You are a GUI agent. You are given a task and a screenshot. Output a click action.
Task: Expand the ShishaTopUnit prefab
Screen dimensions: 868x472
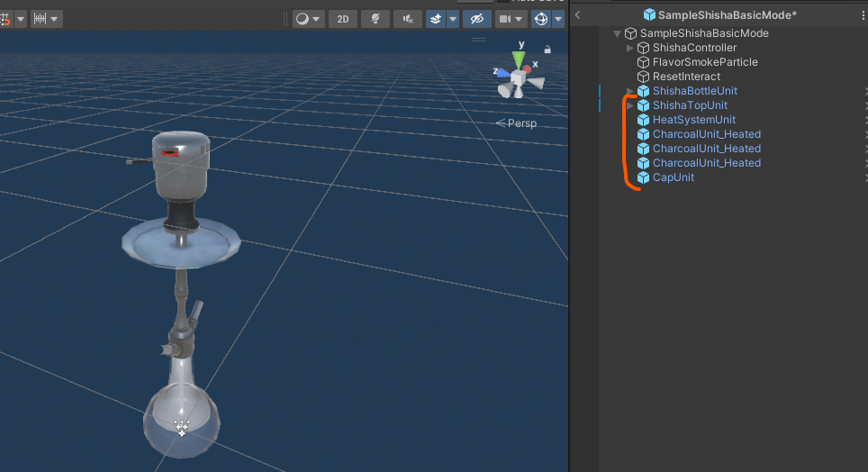pos(630,105)
